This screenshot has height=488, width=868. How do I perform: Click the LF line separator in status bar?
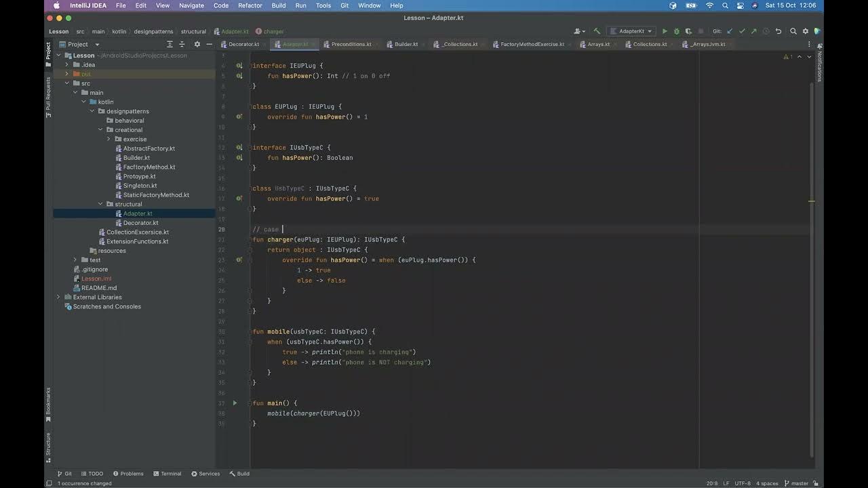(726, 483)
